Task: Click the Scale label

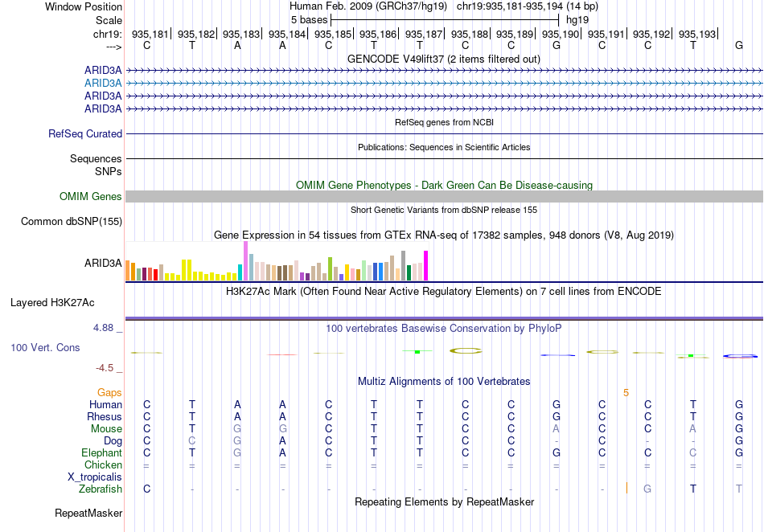Action: [x=109, y=20]
